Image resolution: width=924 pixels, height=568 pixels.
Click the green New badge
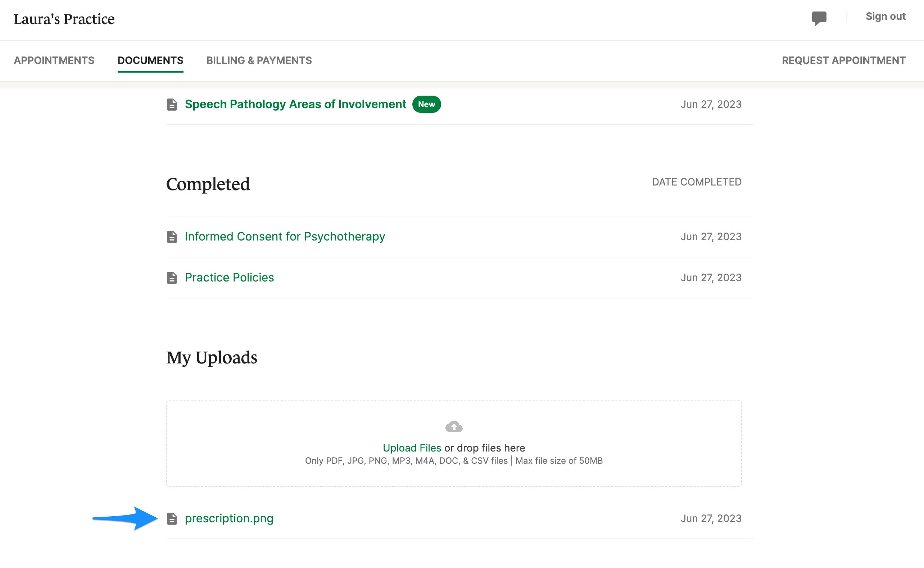tap(426, 105)
